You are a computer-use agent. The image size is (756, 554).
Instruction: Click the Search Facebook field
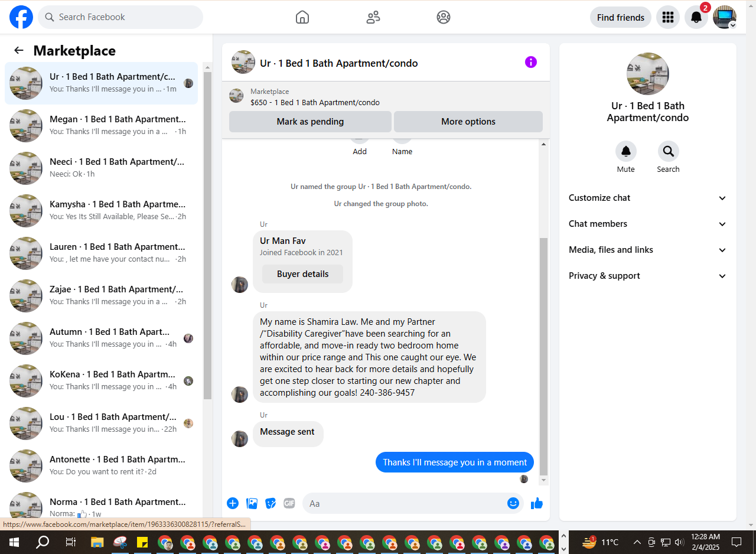(x=120, y=17)
